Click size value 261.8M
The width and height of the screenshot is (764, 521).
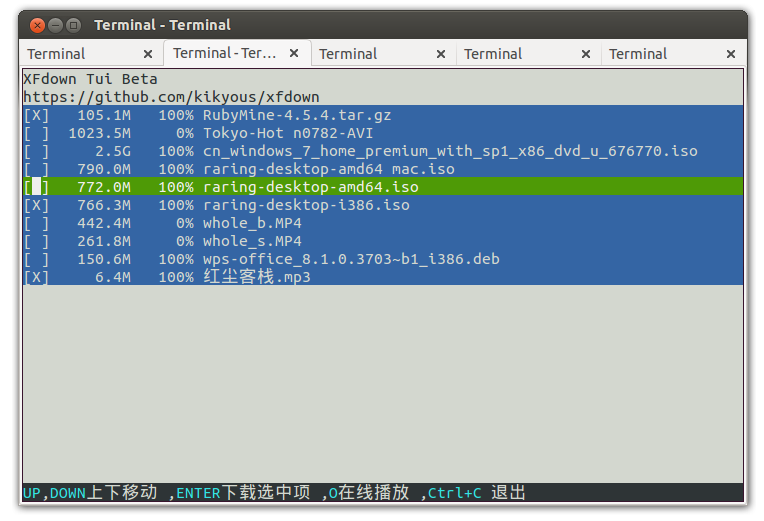104,241
